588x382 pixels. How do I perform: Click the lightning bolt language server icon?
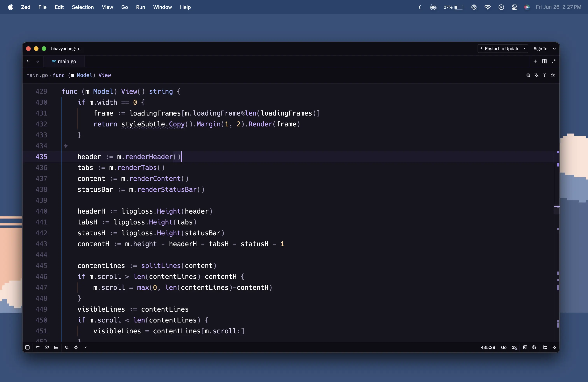pyautogui.click(x=76, y=347)
